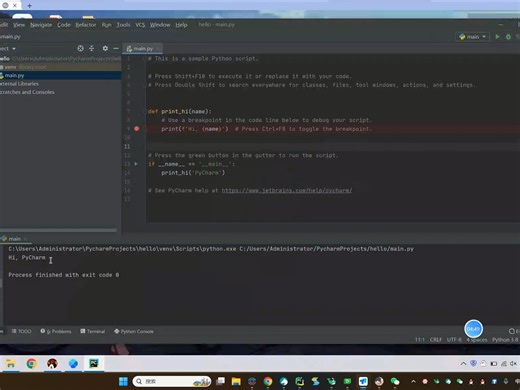Screen dimensions: 520x390
Task: Open the Tools menu
Action: [x=123, y=25]
